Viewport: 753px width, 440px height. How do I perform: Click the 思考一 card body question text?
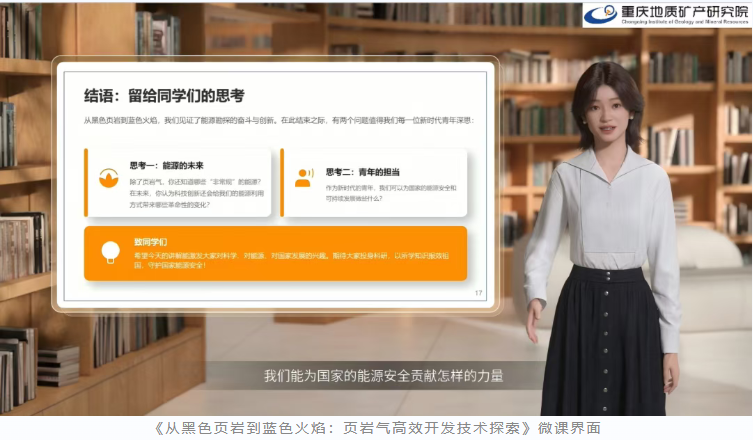[x=196, y=194]
